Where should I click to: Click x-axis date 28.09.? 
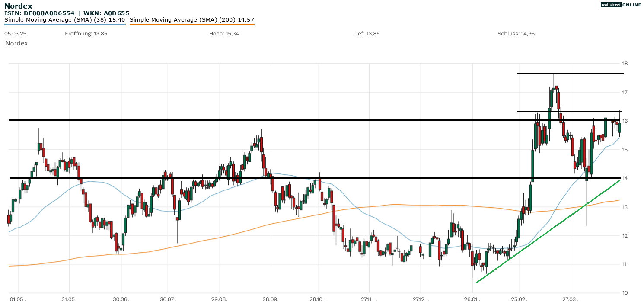pos(271,299)
